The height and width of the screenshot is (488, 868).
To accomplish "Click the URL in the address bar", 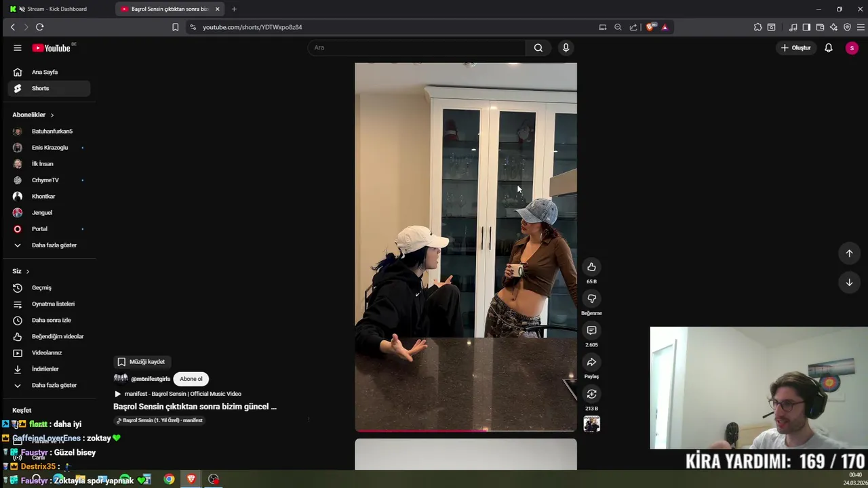I will (252, 27).
